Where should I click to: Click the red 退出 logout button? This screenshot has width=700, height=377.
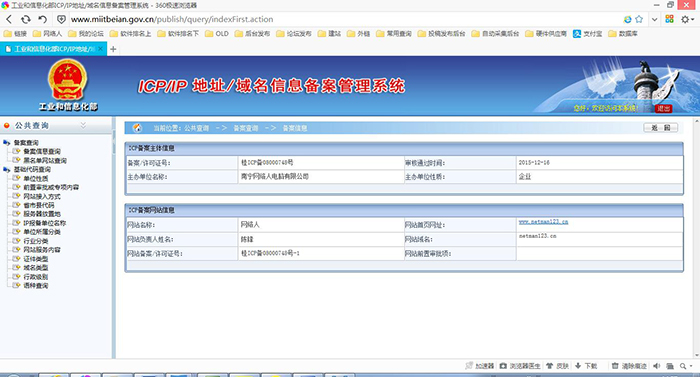(x=663, y=109)
